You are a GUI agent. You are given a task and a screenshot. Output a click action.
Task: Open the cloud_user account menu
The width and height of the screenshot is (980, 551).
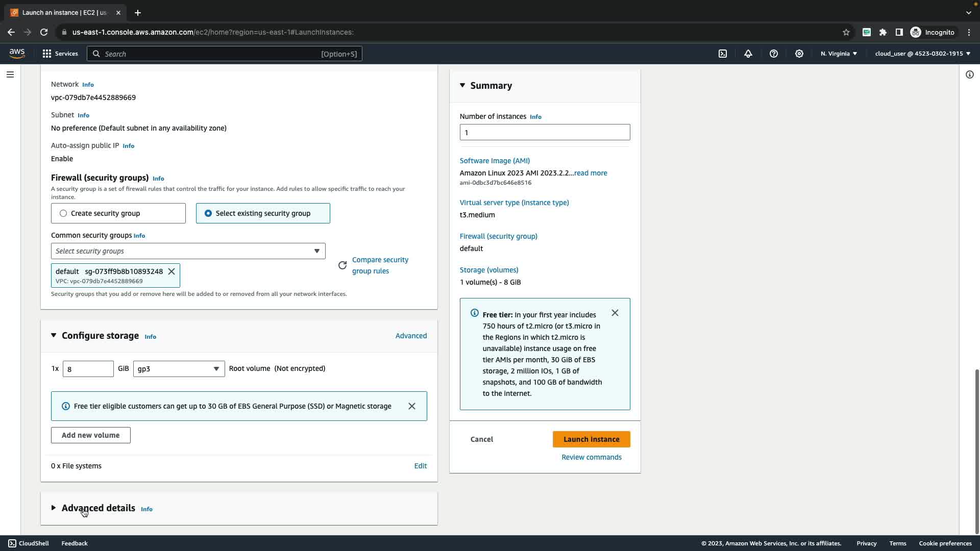pyautogui.click(x=922, y=54)
